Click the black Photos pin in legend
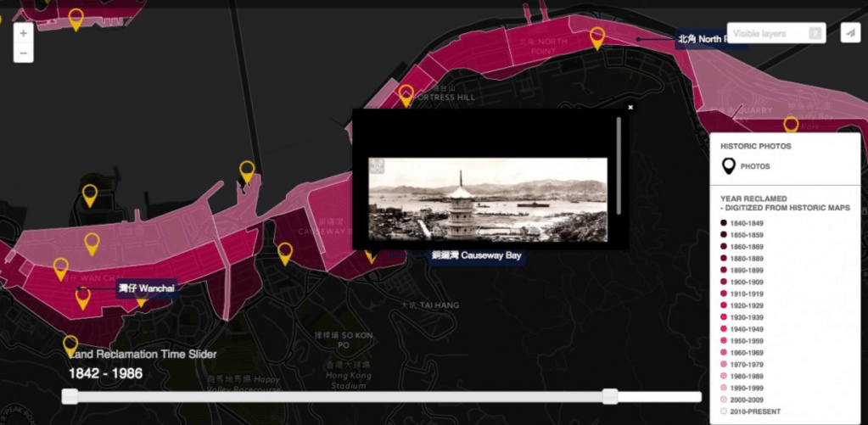The image size is (868, 425). coord(728,166)
